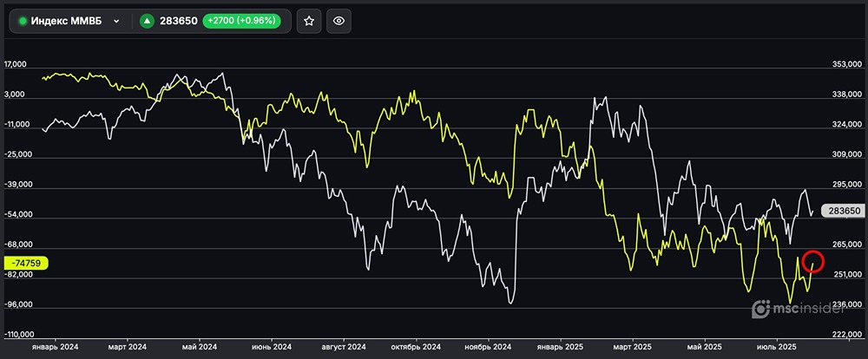Select the yellow -74759 left-axis price tag
Image resolution: width=868 pixels, height=359 pixels.
pyautogui.click(x=27, y=263)
